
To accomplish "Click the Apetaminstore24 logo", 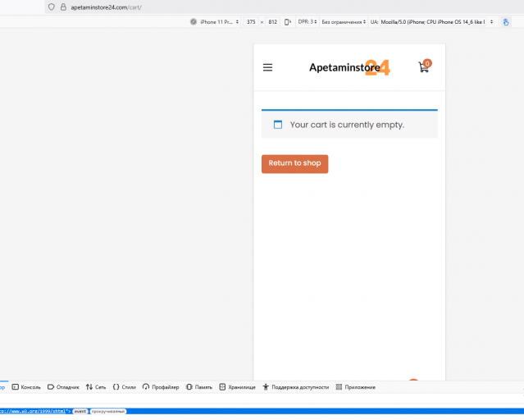I will [x=349, y=68].
